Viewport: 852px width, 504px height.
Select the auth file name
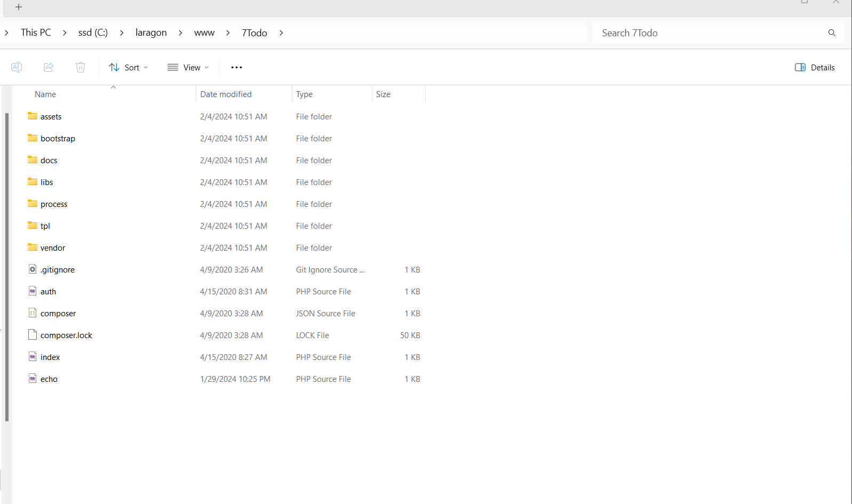pyautogui.click(x=48, y=292)
